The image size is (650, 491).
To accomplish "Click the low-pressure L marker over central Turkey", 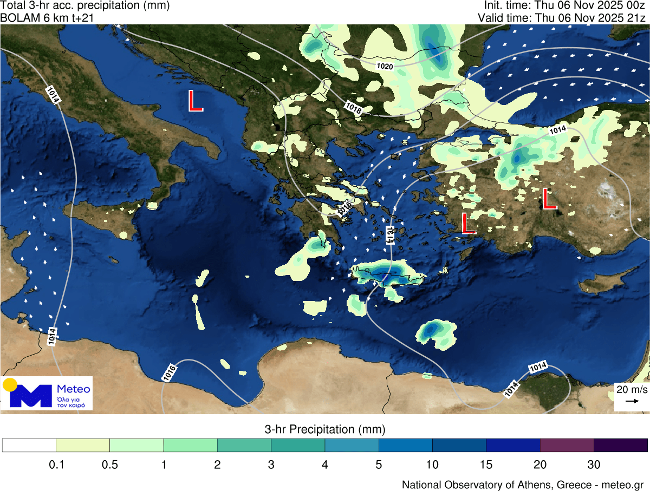I will [549, 198].
